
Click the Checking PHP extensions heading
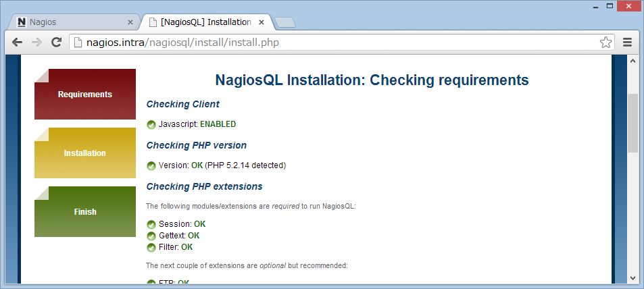point(204,186)
